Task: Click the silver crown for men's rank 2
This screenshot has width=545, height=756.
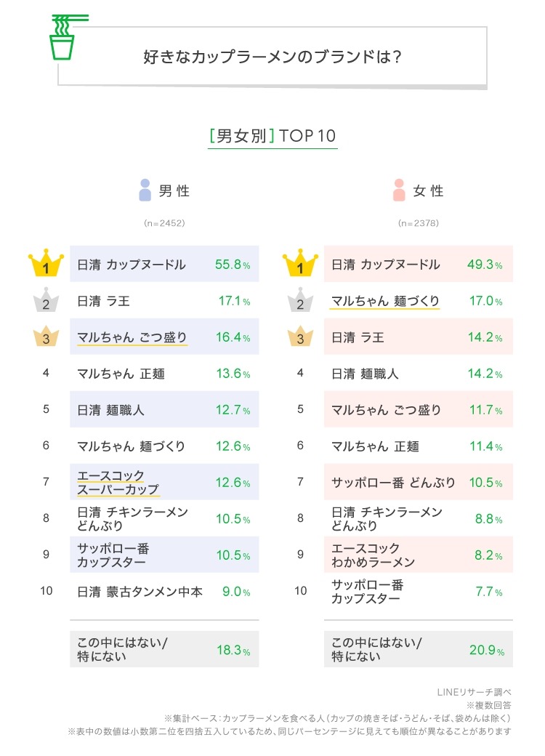Action: [x=46, y=300]
